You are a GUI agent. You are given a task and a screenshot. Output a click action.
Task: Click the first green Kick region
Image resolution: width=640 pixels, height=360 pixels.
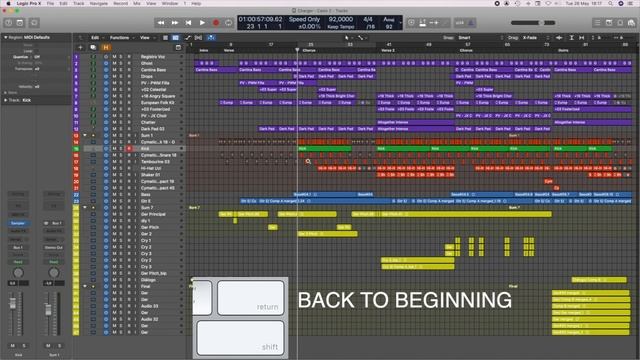point(324,149)
